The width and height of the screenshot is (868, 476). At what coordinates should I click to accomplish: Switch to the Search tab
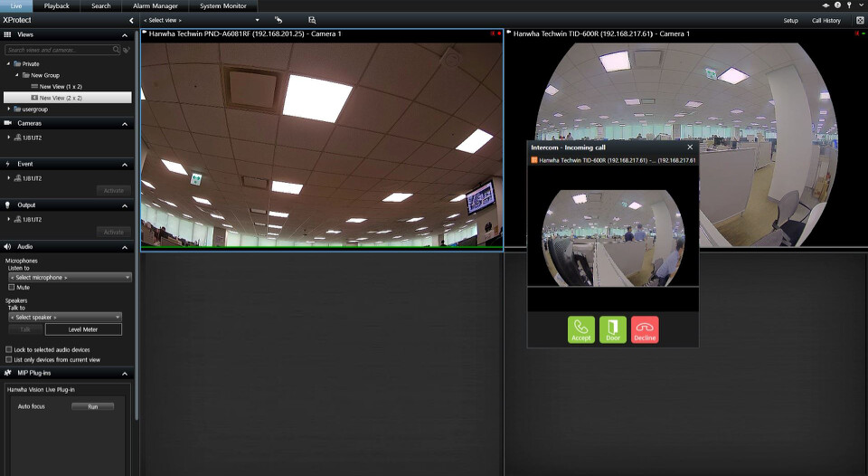(x=100, y=6)
